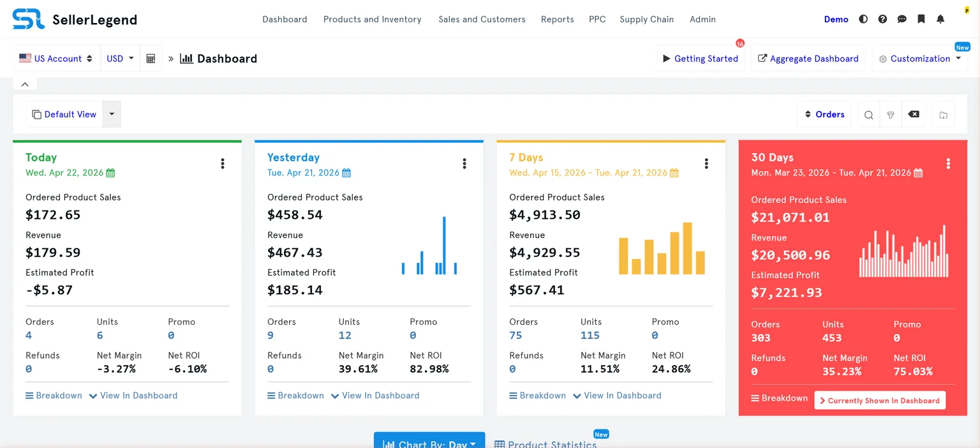The width and height of the screenshot is (980, 448).
Task: Open the calculator icon
Action: (151, 58)
